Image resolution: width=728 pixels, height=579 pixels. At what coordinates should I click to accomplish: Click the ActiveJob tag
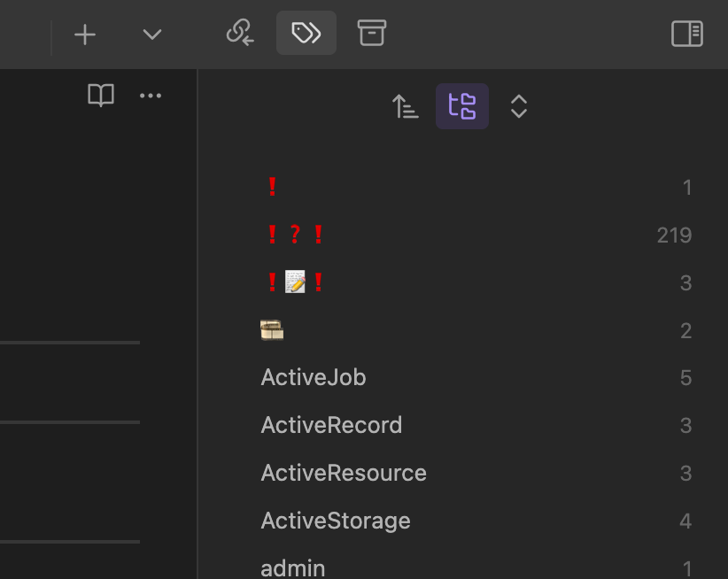pos(314,377)
